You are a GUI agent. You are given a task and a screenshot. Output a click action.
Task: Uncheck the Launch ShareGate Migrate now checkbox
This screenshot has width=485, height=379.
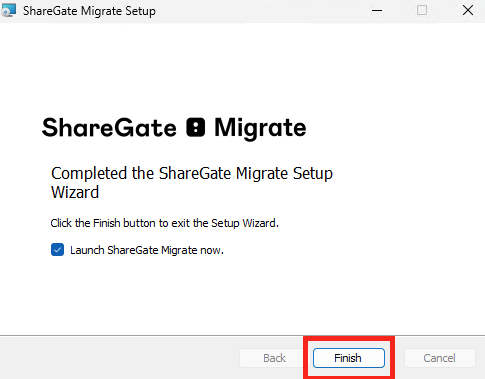click(x=57, y=250)
